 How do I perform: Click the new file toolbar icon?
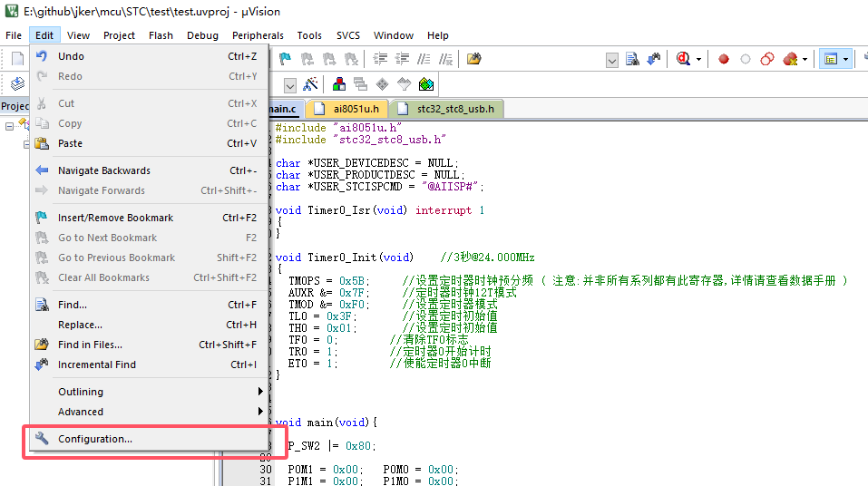pyautogui.click(x=18, y=59)
